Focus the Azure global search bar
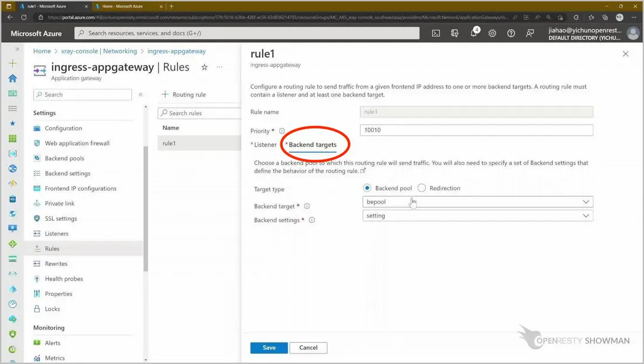The image size is (644, 364). point(247,33)
